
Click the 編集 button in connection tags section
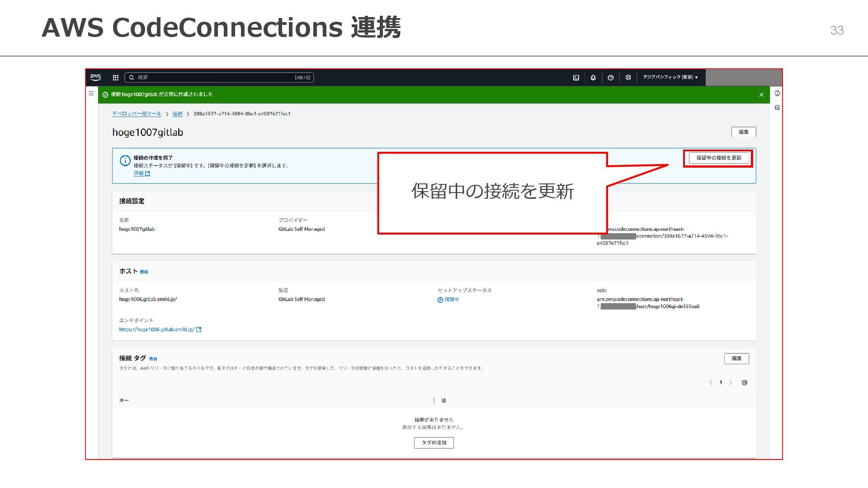pos(736,358)
